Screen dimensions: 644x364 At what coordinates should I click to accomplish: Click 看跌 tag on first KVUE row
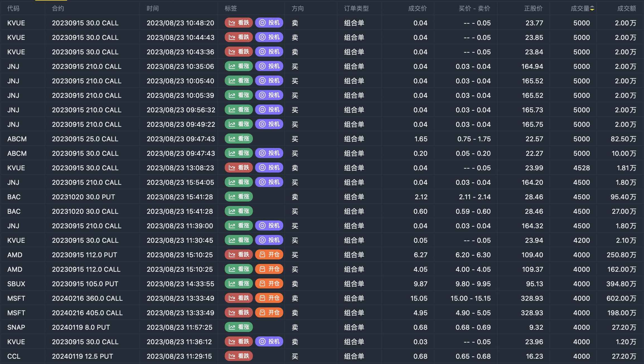[x=239, y=23]
